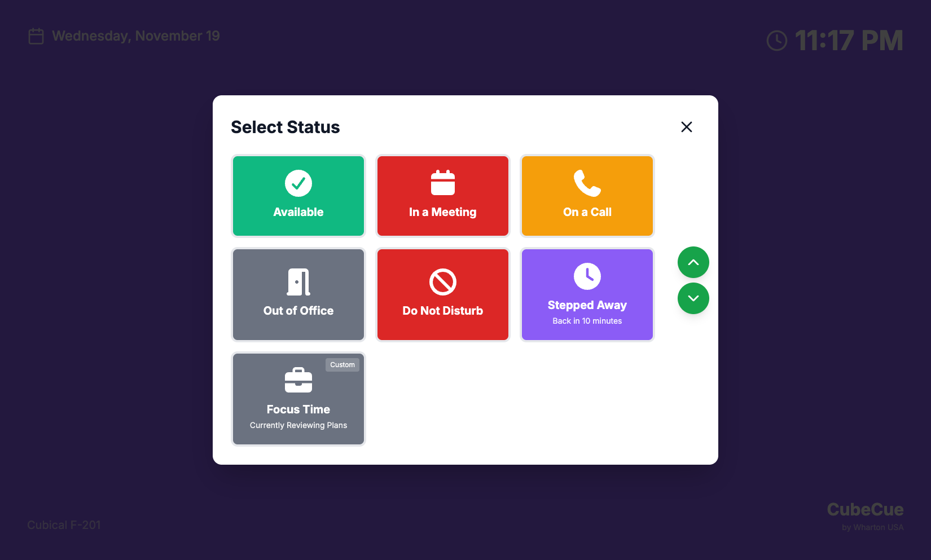Click the 11:17 PM clock display

849,41
